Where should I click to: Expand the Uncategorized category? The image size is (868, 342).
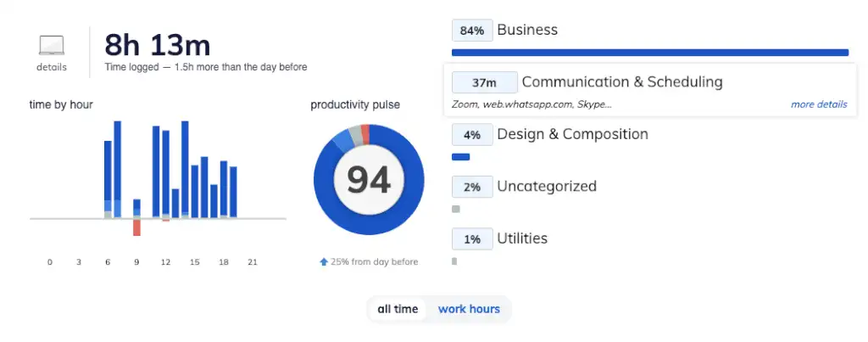tap(546, 187)
